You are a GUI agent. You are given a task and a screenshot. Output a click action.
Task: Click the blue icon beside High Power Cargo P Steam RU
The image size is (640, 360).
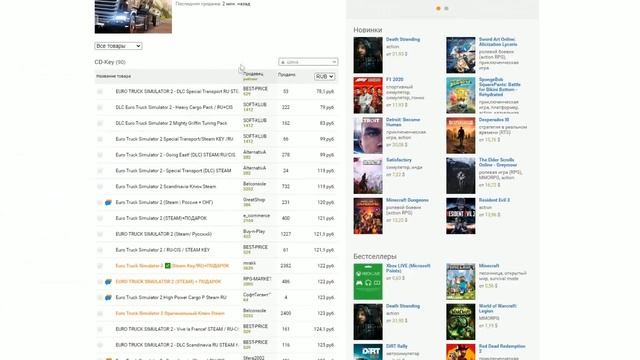click(108, 298)
